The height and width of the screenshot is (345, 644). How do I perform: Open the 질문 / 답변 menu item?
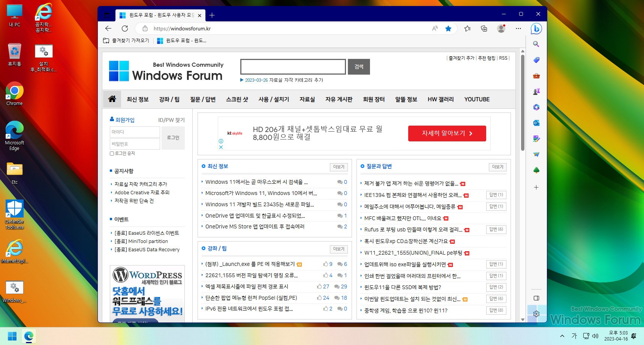pyautogui.click(x=203, y=99)
